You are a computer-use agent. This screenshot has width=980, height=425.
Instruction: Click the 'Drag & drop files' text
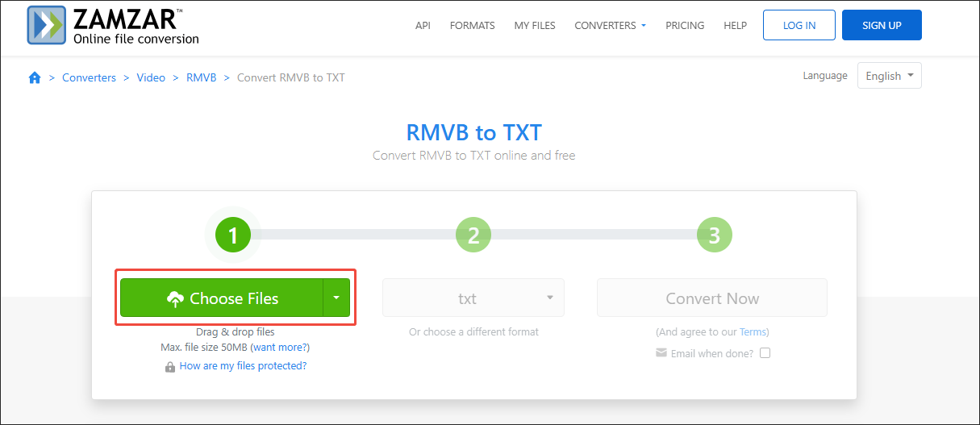click(236, 331)
